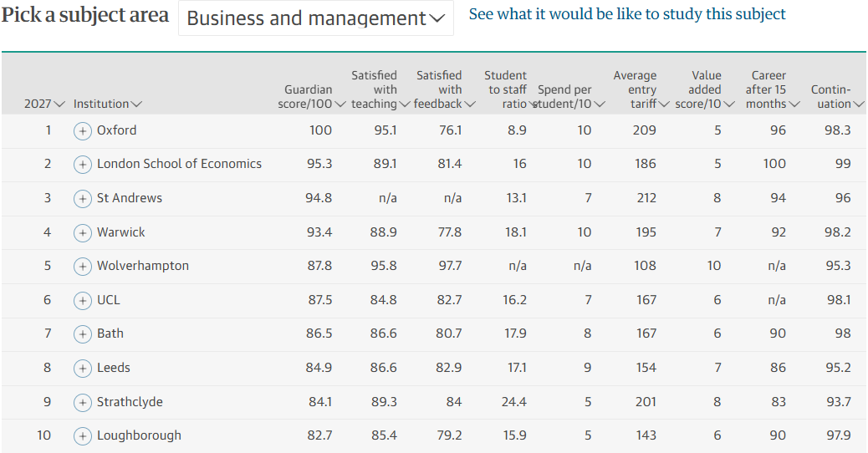Sort by Value added score/10 header
The width and height of the screenshot is (868, 453).
pyautogui.click(x=705, y=89)
